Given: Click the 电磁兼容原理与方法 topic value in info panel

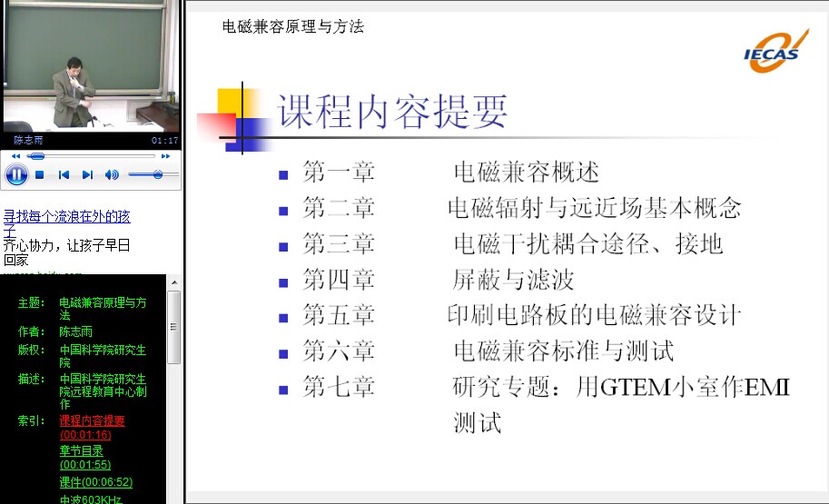Looking at the screenshot, I should [103, 309].
